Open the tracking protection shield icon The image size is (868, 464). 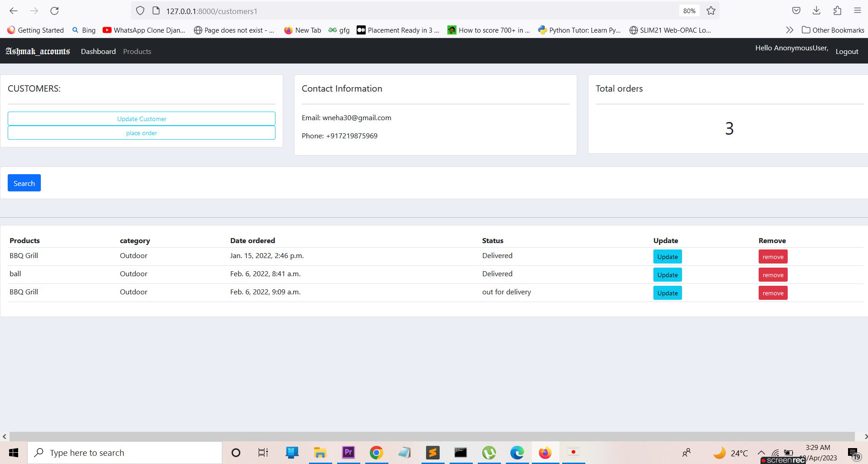(x=140, y=10)
